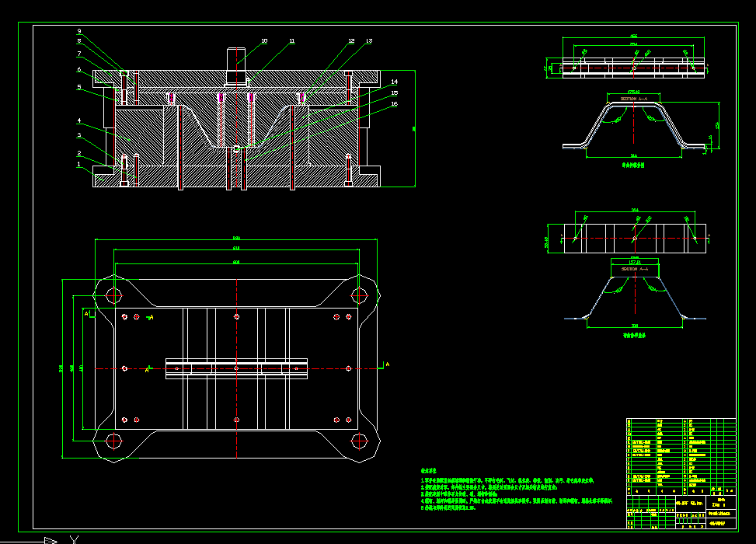The width and height of the screenshot is (756, 544).
Task: Click section marker A at right end of plan centerline
Action: pos(387,364)
